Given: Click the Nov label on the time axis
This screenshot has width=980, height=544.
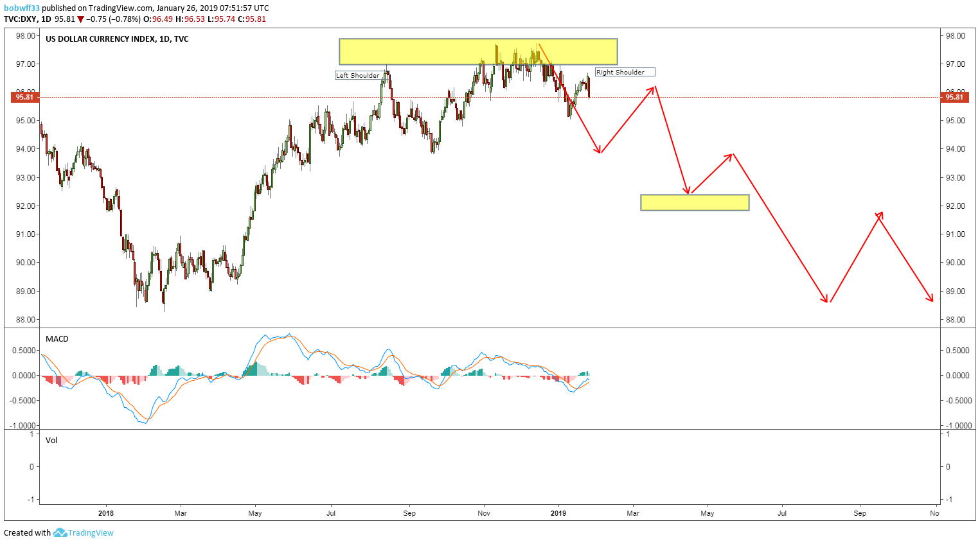Looking at the screenshot, I should point(484,513).
